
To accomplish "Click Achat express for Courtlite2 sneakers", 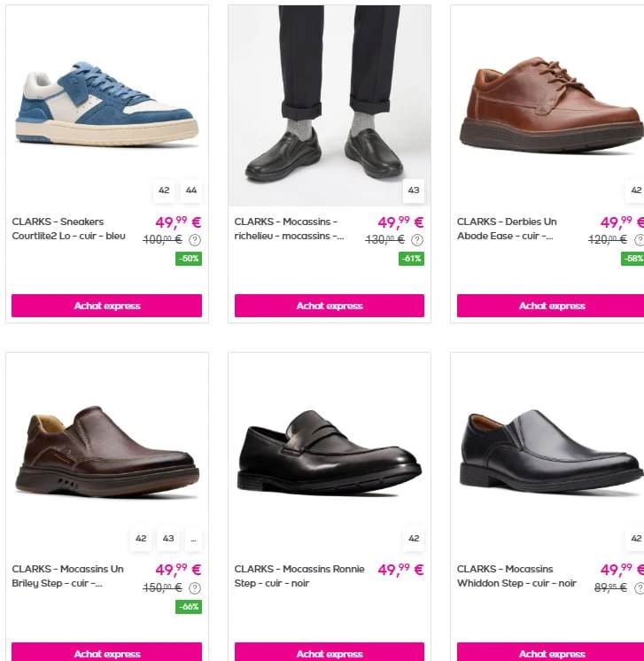I will coord(106,306).
